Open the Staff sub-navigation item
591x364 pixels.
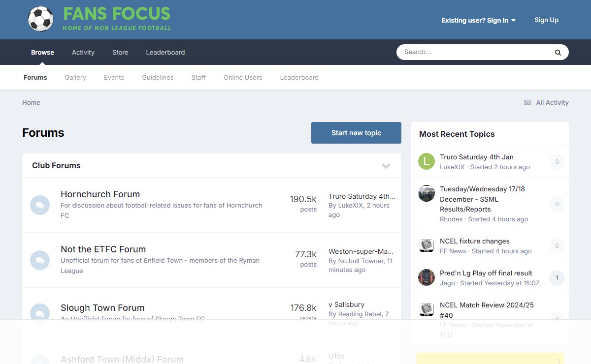click(198, 77)
